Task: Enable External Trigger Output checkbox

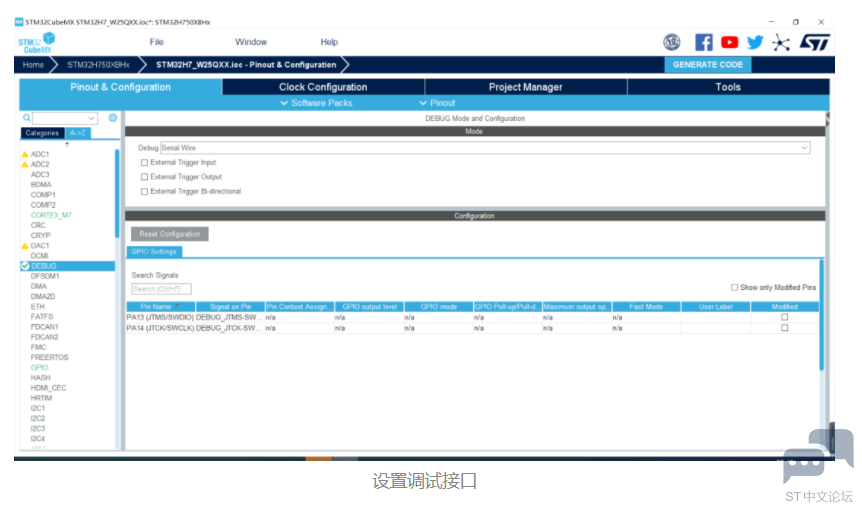Action: [145, 177]
